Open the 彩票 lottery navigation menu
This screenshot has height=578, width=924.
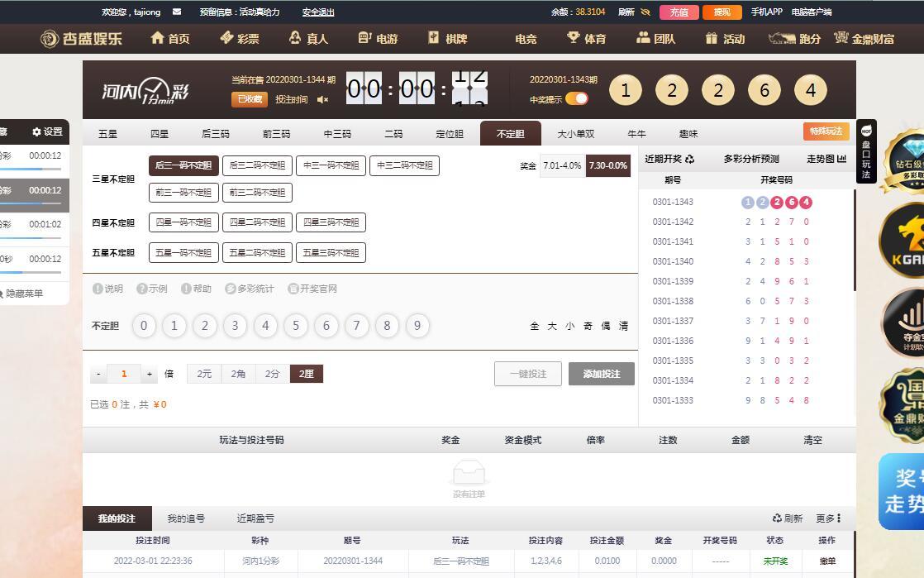(x=239, y=39)
